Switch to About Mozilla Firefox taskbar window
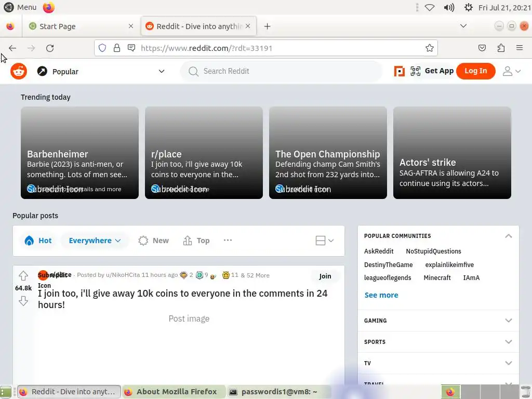Viewport: 532px width, 399px height. tap(174, 392)
